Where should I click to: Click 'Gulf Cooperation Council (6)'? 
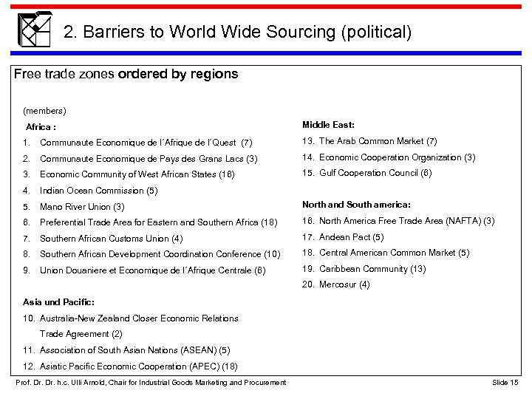point(375,174)
